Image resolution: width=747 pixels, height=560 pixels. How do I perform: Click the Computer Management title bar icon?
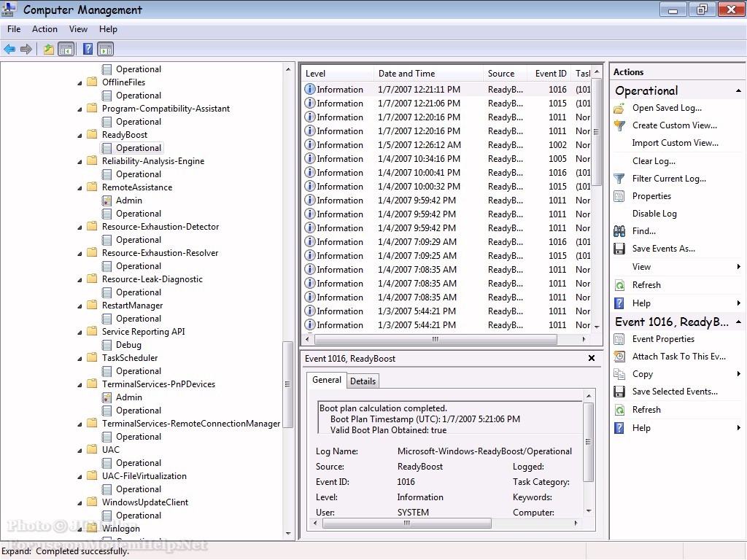click(9, 9)
